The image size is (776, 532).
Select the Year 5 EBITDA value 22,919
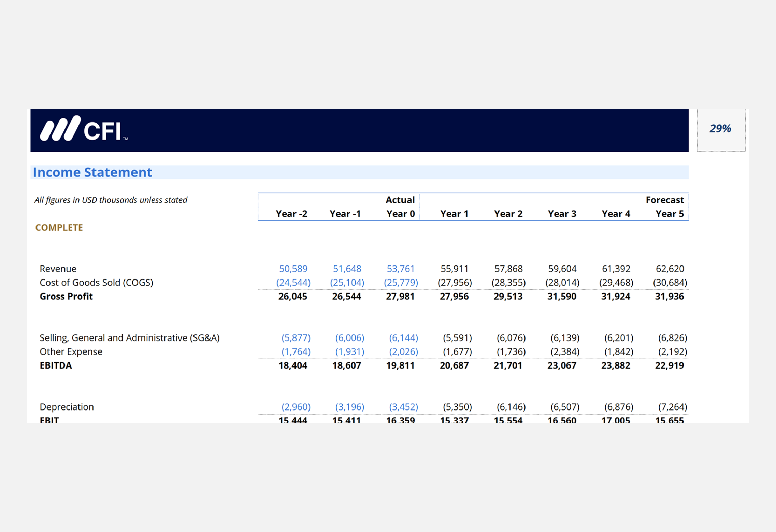click(x=669, y=365)
